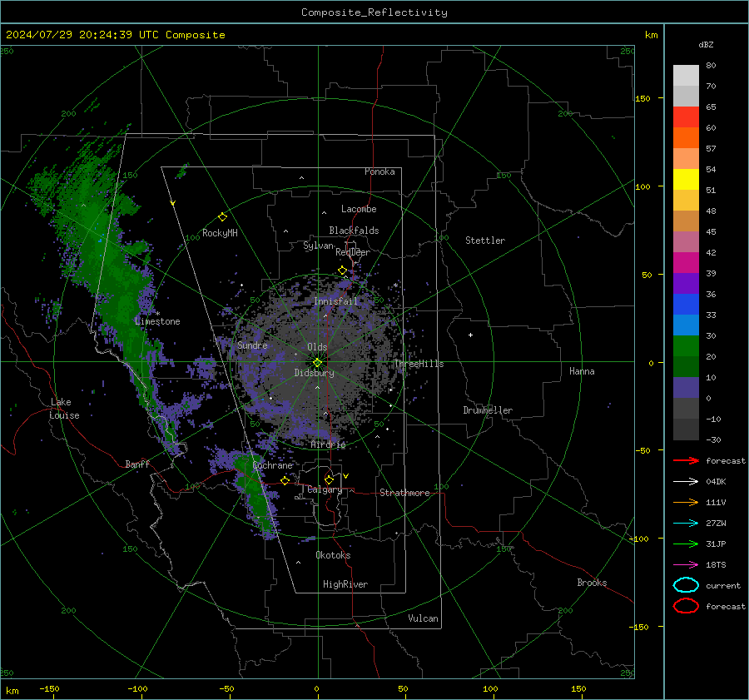Click the red forecast ellipse icon
Screen dimensions: 749x700
686,606
